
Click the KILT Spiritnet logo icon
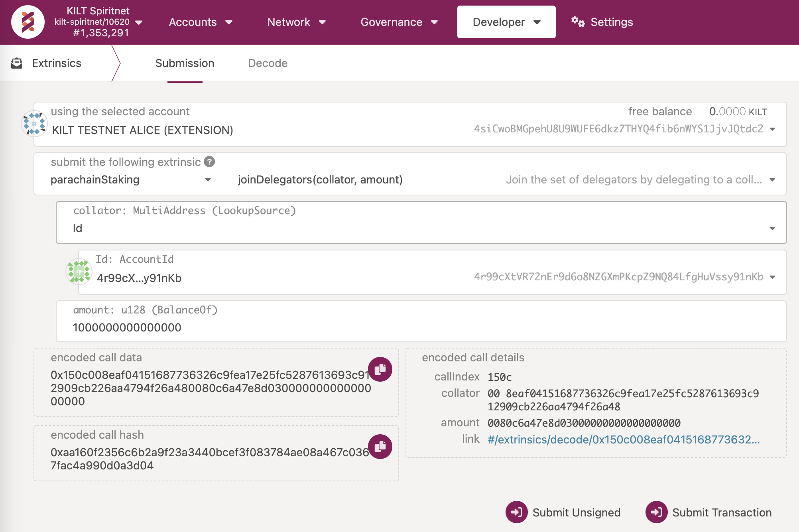point(28,22)
